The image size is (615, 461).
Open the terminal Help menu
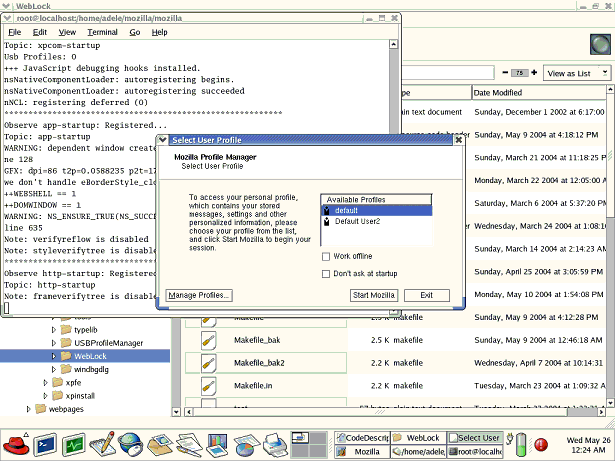(159, 32)
